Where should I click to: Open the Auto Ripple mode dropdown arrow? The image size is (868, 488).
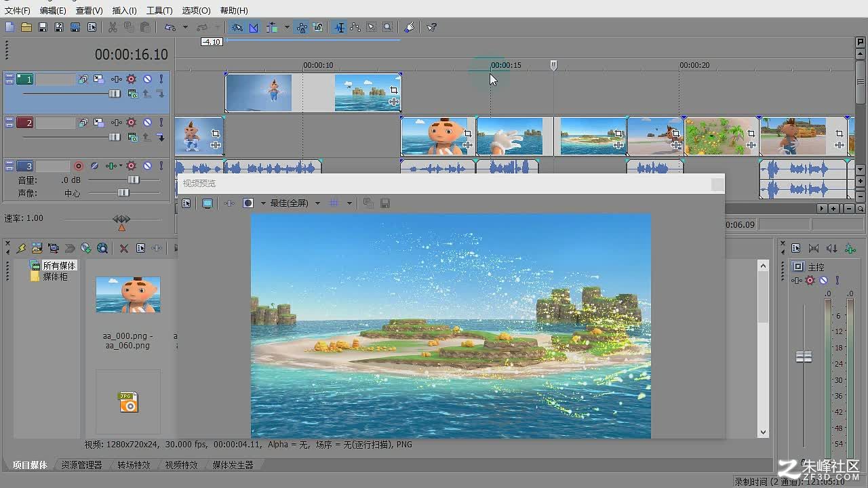[x=287, y=27]
